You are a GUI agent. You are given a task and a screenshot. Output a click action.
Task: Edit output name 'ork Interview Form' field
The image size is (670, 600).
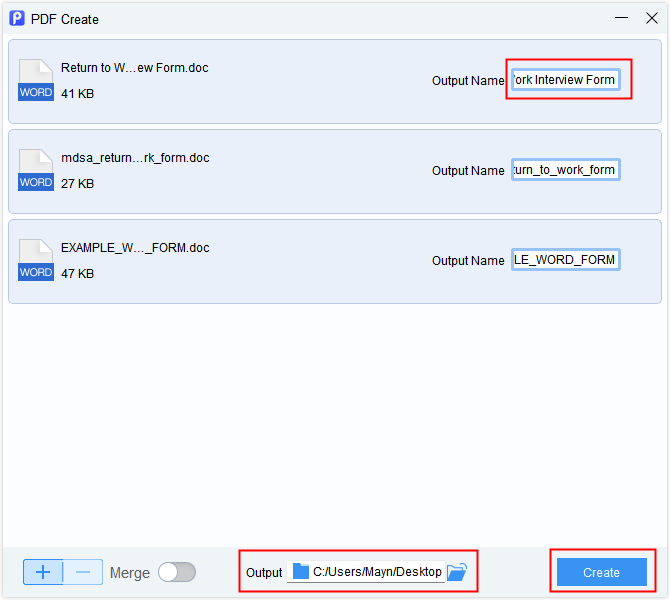point(566,80)
